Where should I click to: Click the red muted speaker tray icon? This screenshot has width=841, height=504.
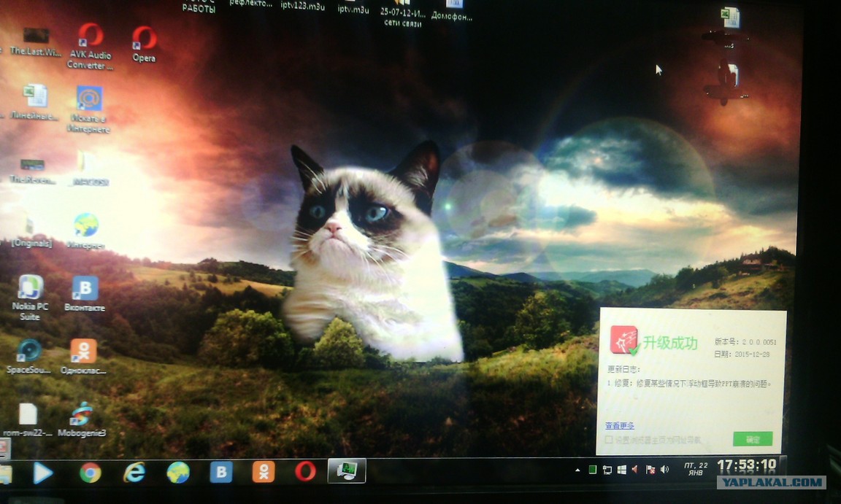click(636, 470)
